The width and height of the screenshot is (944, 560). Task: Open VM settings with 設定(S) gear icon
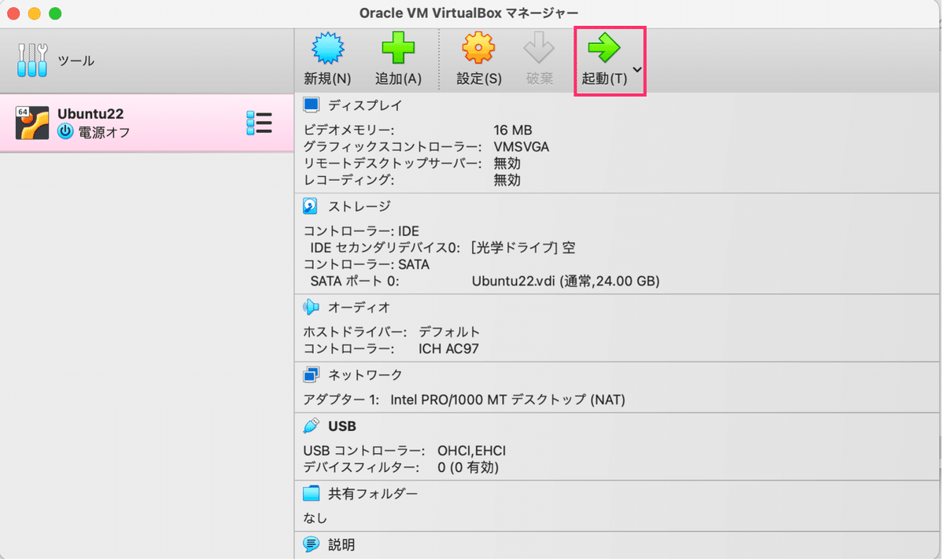(x=478, y=49)
